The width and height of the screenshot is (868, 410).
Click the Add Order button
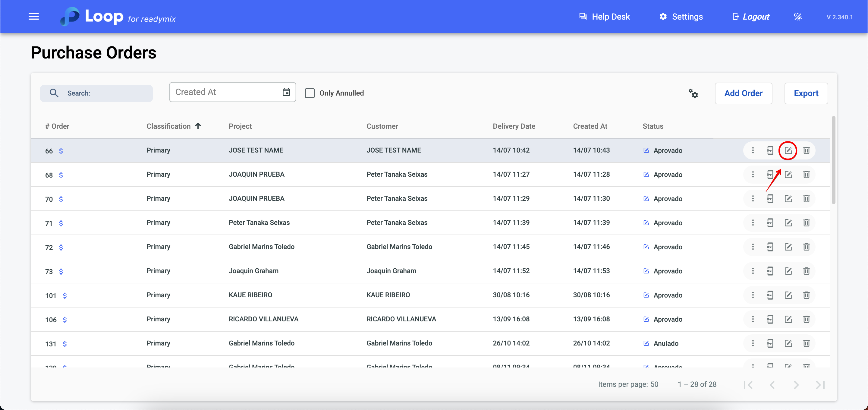[x=743, y=93]
